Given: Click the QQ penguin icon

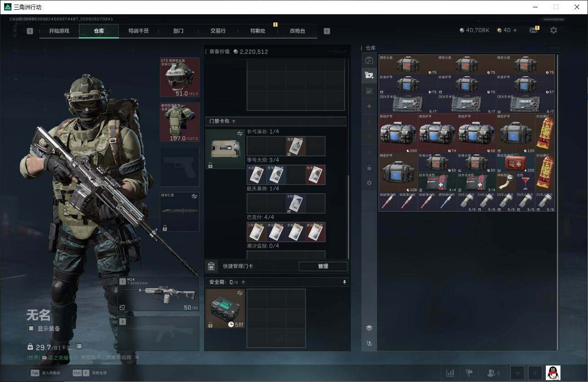Looking at the screenshot, I should 553,373.
